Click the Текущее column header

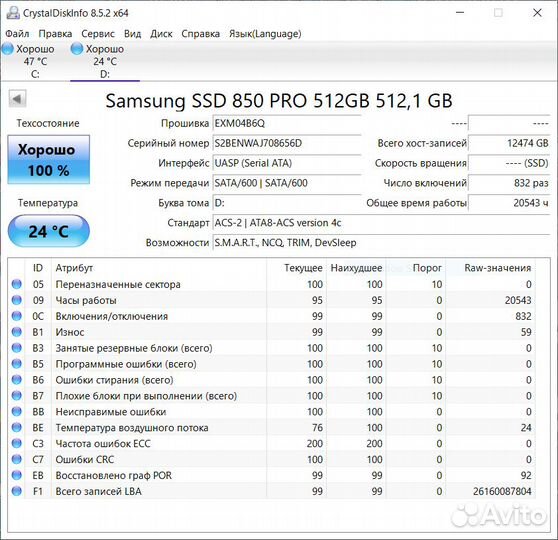(296, 268)
